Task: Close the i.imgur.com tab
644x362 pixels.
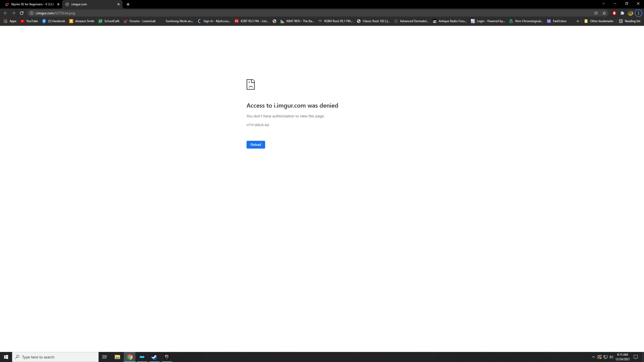Action: pos(118,4)
